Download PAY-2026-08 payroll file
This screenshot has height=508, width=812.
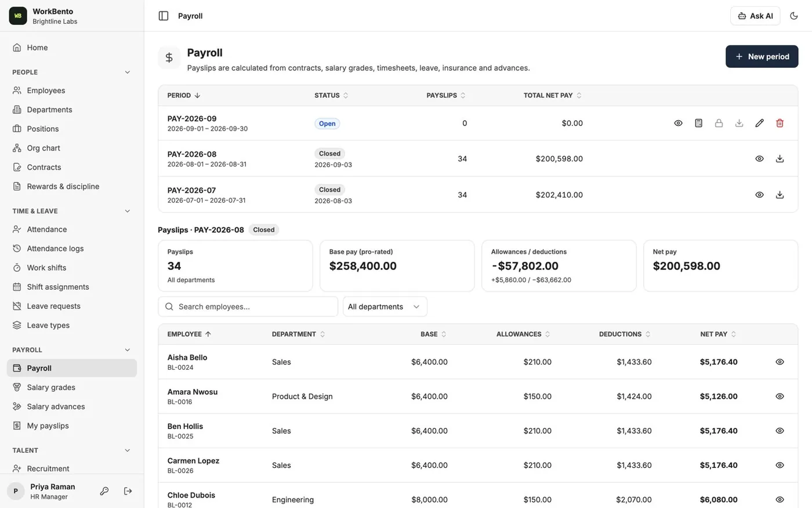[780, 158]
